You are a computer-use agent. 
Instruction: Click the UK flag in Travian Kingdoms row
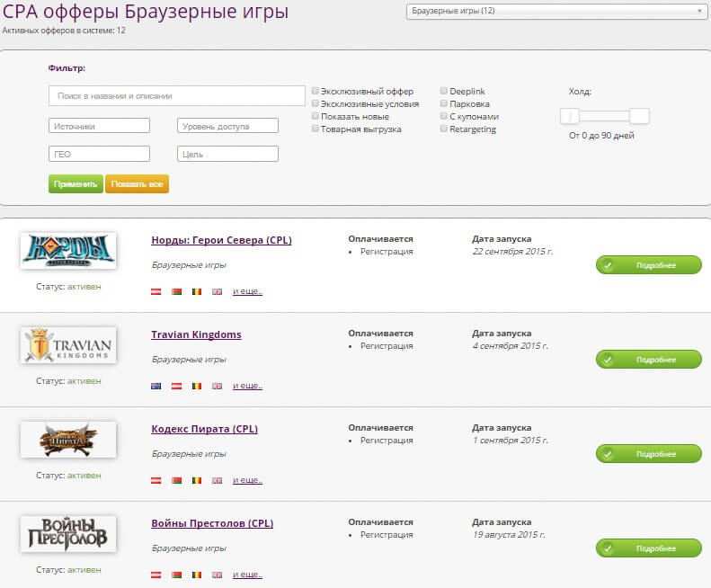pos(218,386)
